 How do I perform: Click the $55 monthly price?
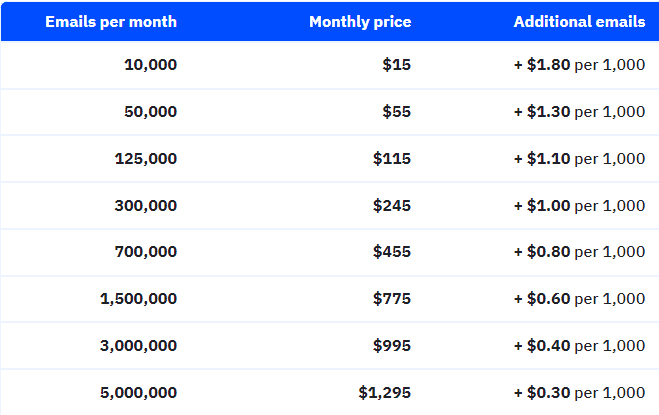click(x=396, y=112)
